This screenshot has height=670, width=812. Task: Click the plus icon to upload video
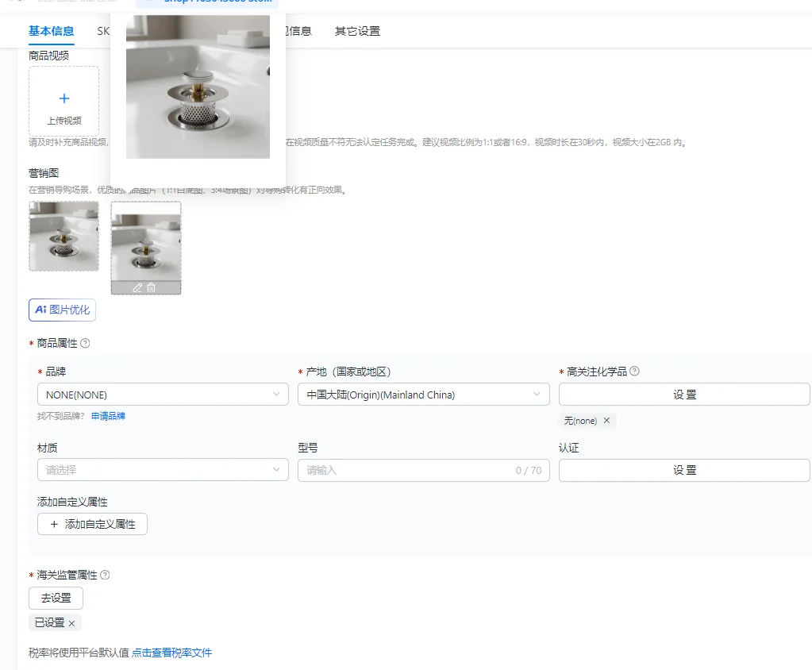[64, 98]
